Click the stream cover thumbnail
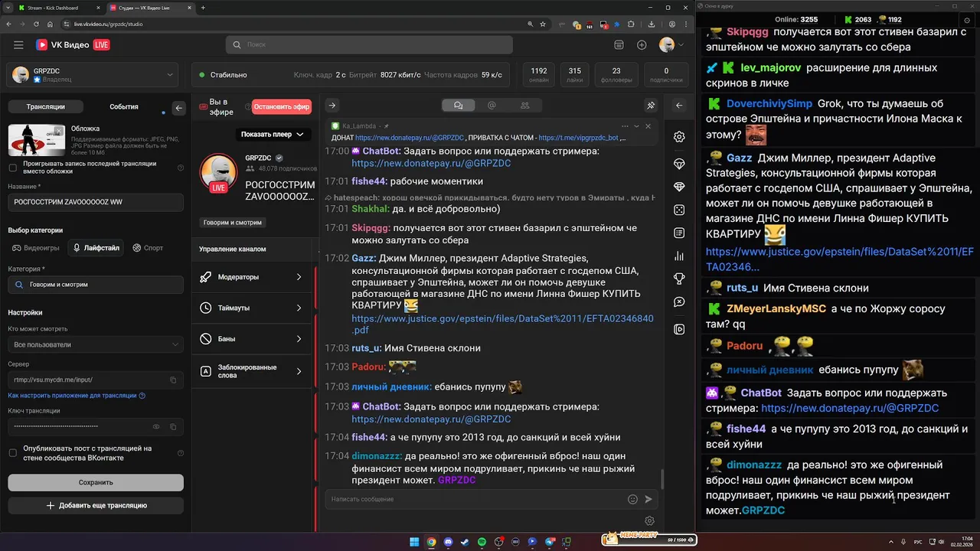980x551 pixels. (x=37, y=140)
